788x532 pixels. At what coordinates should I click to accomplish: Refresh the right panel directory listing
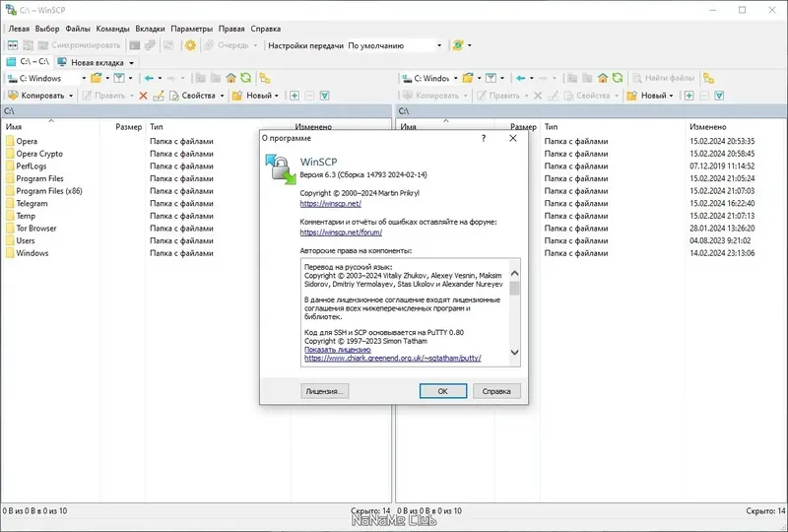tap(618, 78)
